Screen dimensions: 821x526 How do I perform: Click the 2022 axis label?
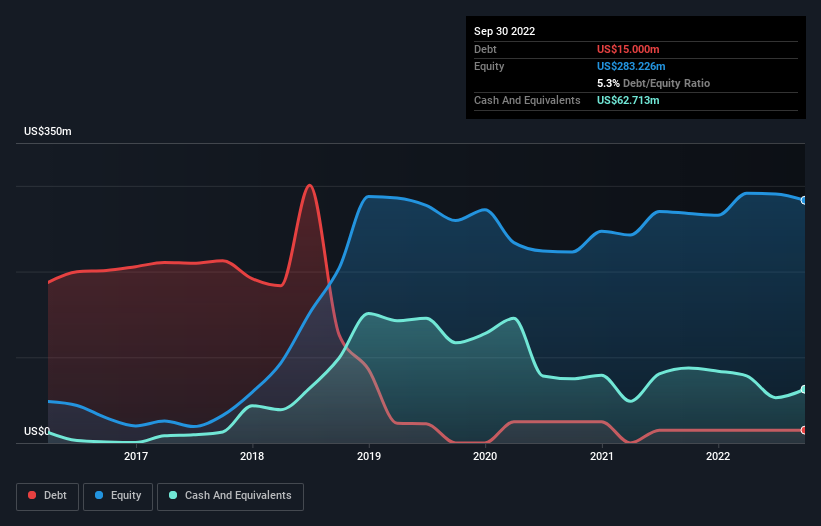(718, 456)
